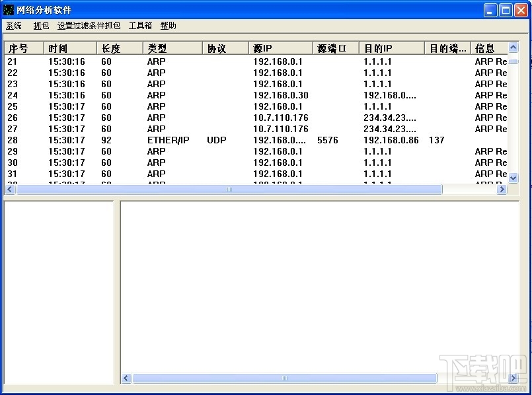Click the detail pane horizontal scrollbar thumb

tap(285, 378)
